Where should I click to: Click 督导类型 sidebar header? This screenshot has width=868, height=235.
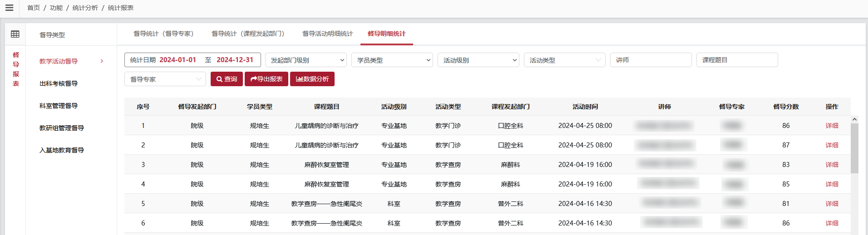(52, 35)
